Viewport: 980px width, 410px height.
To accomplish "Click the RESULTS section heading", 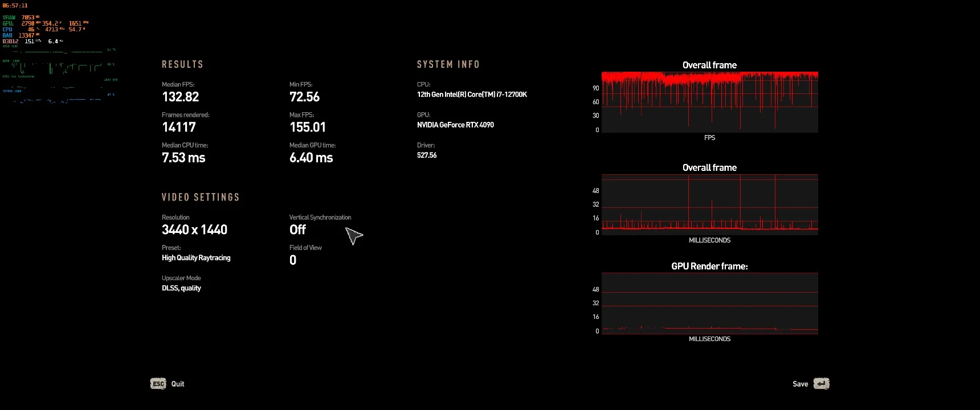I will coord(182,64).
